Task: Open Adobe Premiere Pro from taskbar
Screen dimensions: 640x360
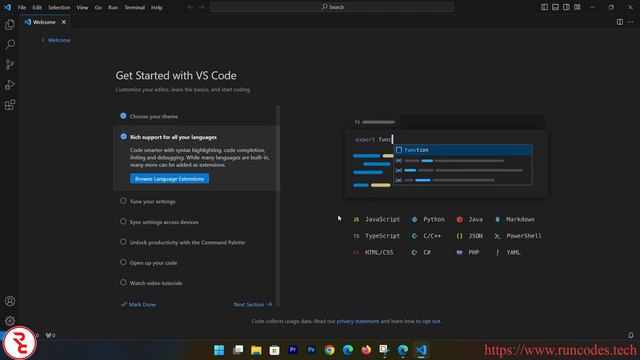Action: tap(293, 350)
